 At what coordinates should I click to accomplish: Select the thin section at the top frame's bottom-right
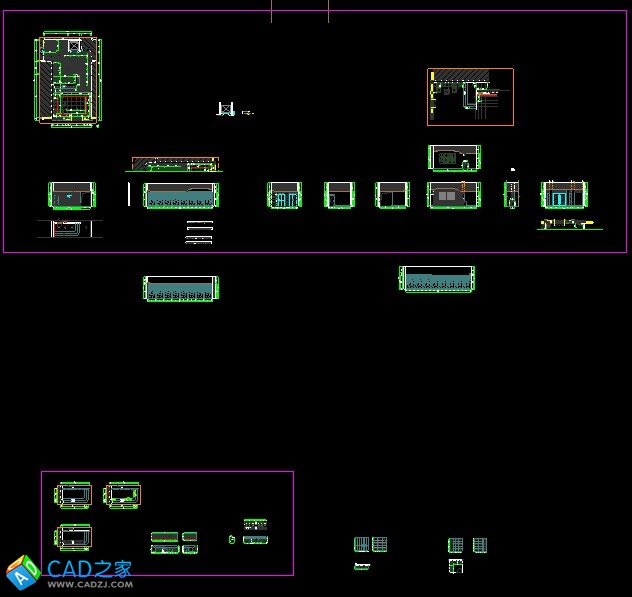pos(569,226)
